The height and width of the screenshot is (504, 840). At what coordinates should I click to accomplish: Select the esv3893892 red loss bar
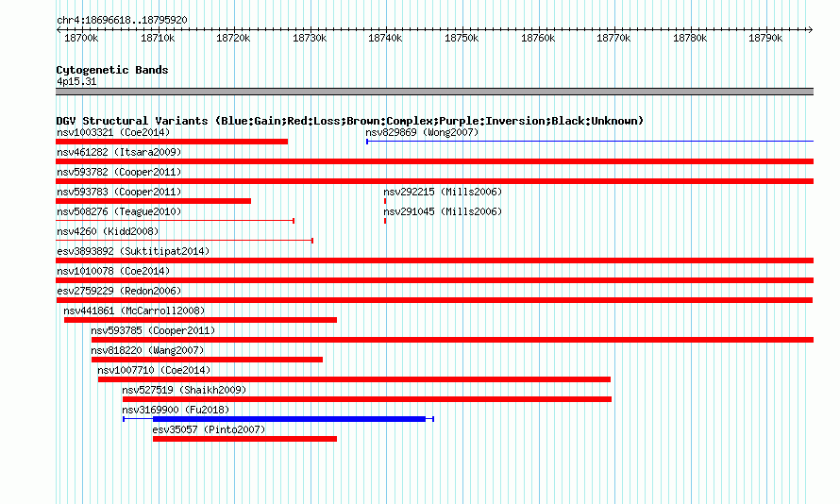(434, 260)
